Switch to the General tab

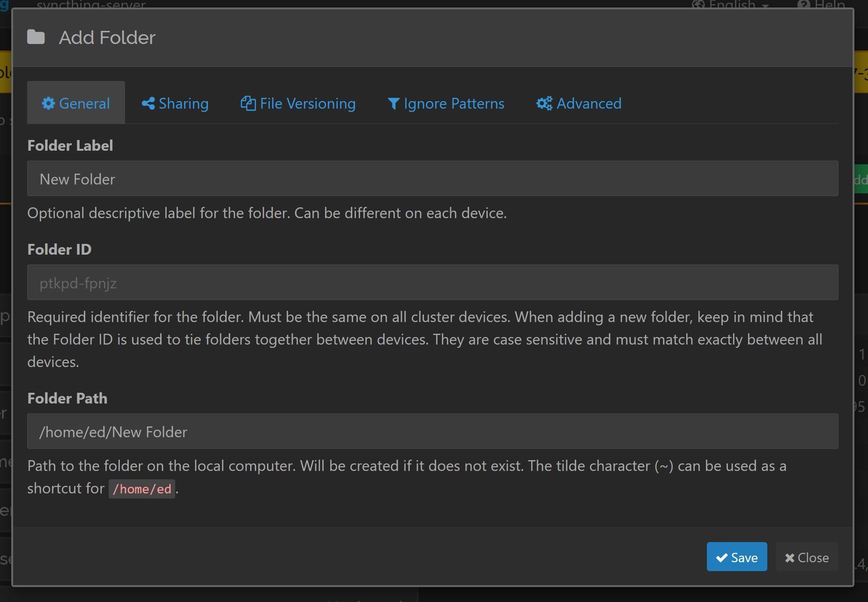pyautogui.click(x=76, y=103)
